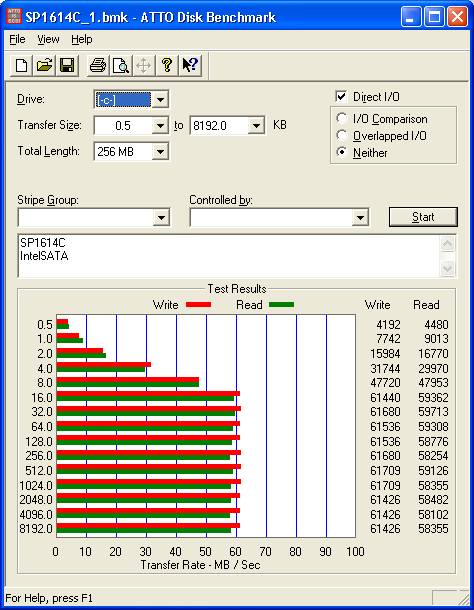Click in the description text box
This screenshot has width=474, height=610.
229,256
